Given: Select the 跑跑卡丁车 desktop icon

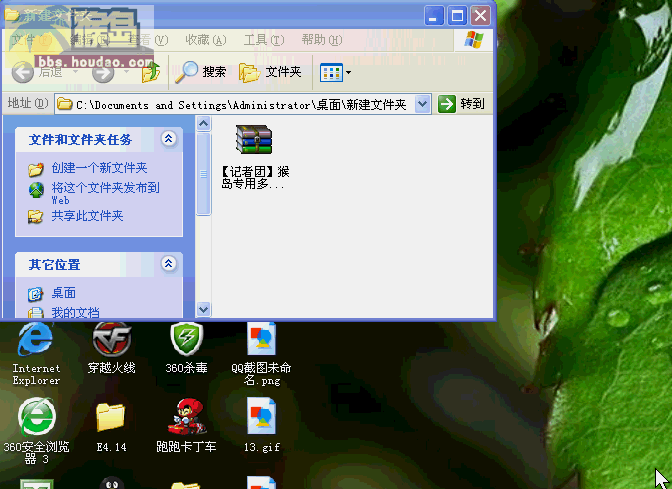Looking at the screenshot, I should 186,425.
